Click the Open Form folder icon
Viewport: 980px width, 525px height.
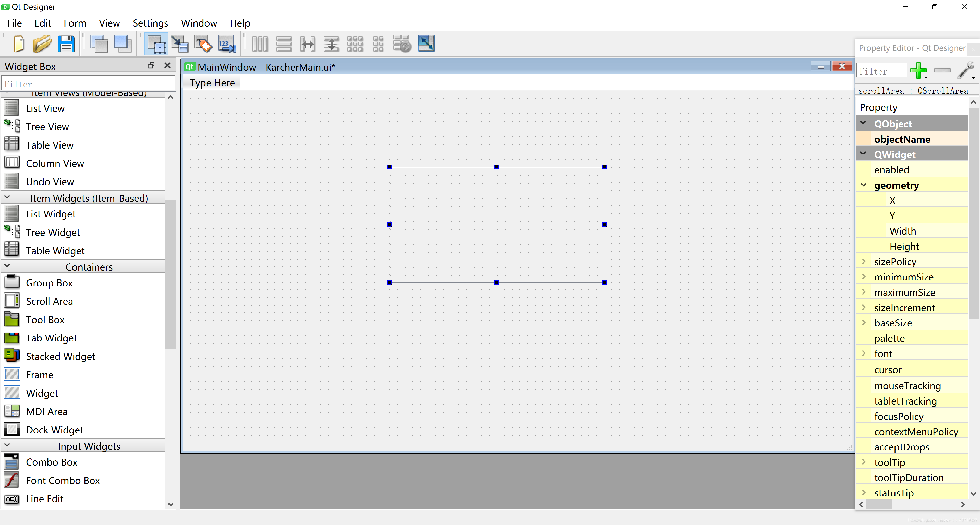(x=42, y=44)
